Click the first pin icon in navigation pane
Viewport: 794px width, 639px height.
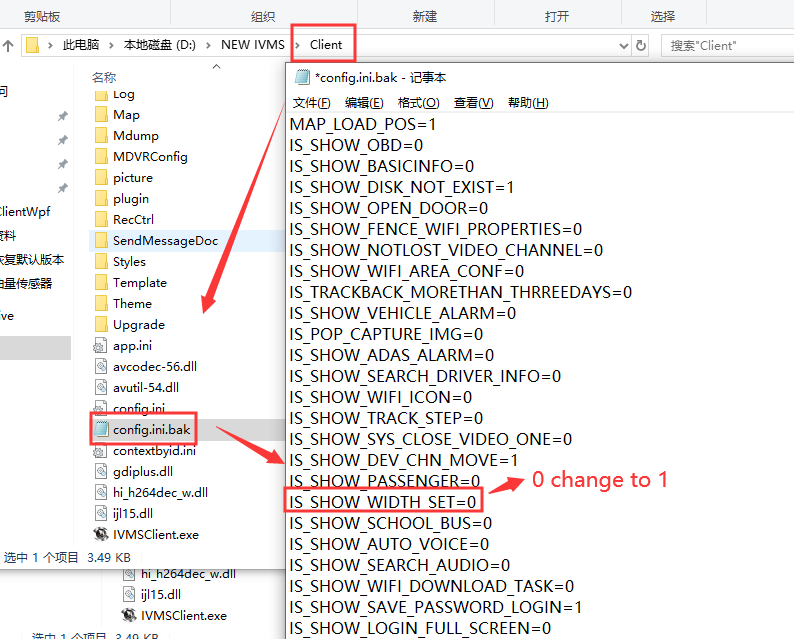point(63,116)
